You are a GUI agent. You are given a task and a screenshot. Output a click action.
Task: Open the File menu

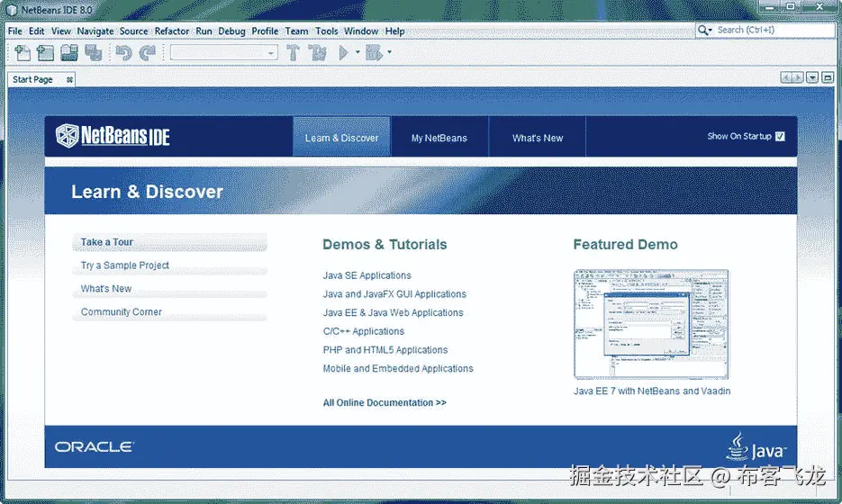coord(15,31)
